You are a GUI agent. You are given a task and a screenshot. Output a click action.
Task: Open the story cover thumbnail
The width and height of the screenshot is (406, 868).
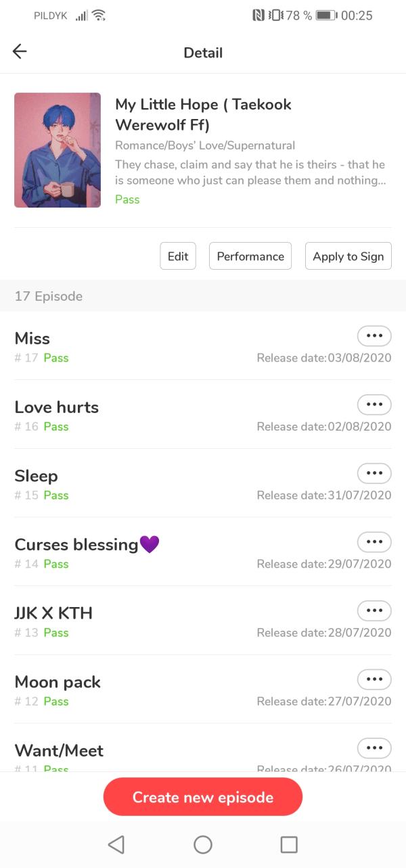pos(58,150)
